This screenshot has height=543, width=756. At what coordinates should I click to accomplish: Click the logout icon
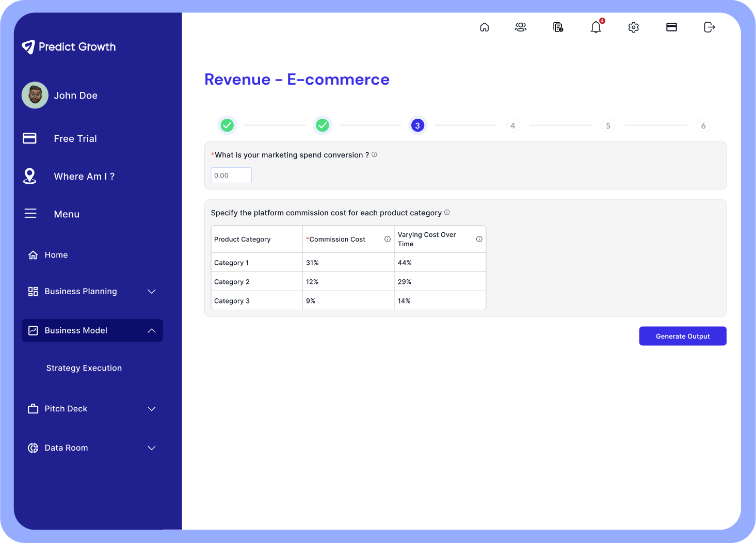click(710, 27)
